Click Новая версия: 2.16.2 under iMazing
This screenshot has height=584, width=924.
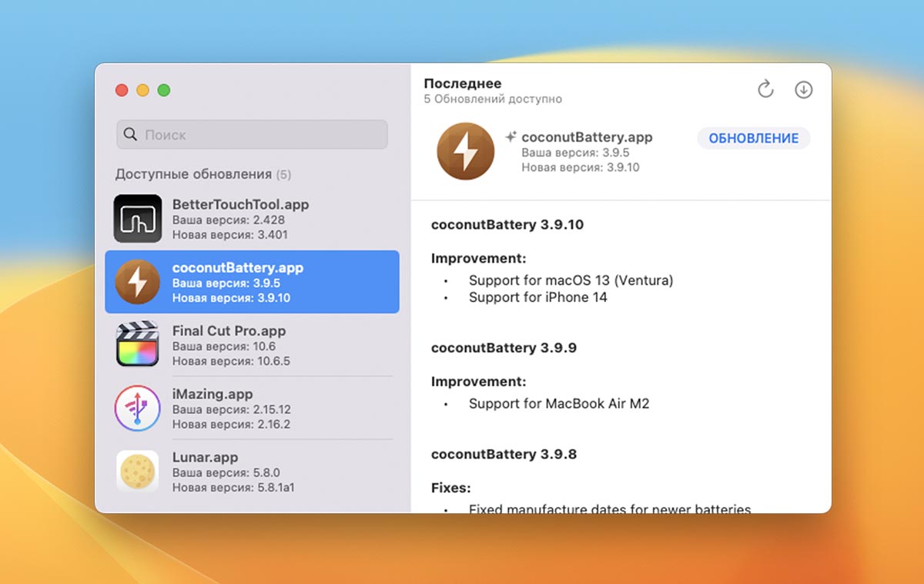[x=231, y=425]
